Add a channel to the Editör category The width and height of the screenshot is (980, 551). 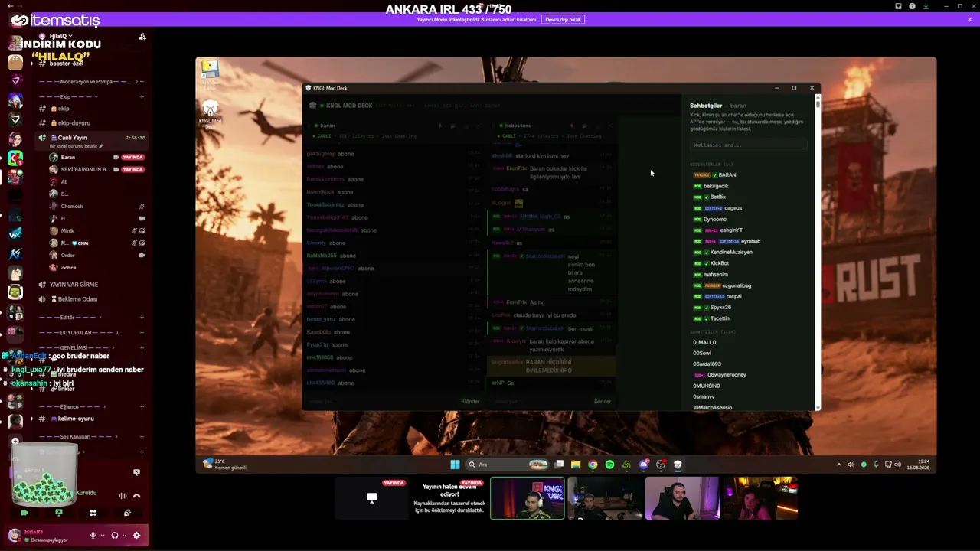(x=142, y=318)
